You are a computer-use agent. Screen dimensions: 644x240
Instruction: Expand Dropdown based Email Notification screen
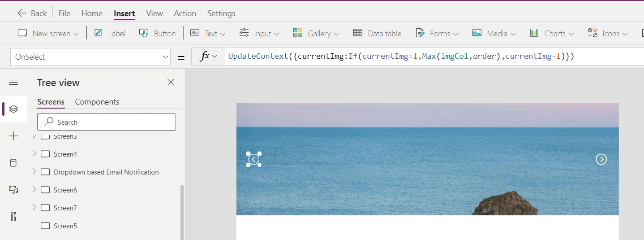click(34, 171)
